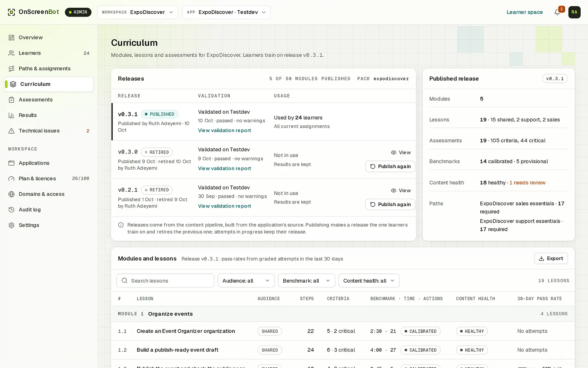Open the Workspace ExpoDiscover dropdown
588x368 pixels.
pyautogui.click(x=137, y=12)
